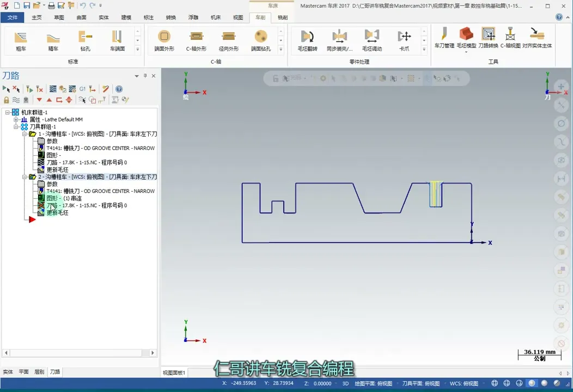Click the 毛坯模型 stock model icon
The width and height of the screenshot is (573, 392).
coord(466,38)
